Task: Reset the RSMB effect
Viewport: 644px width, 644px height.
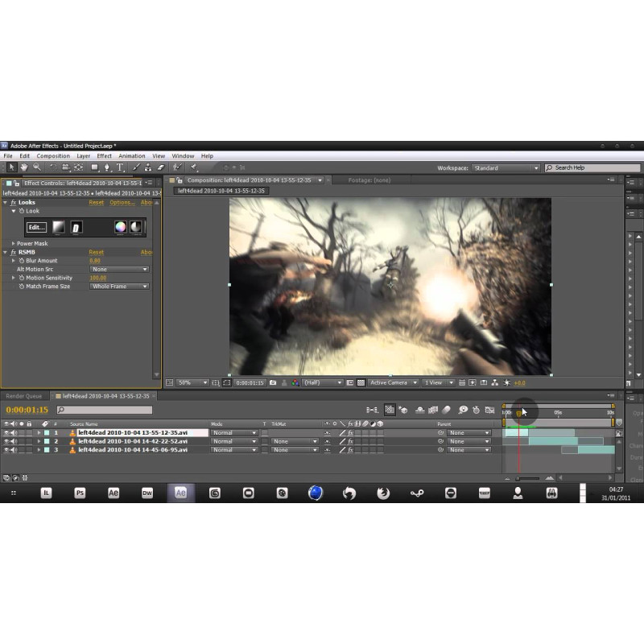Action: [x=96, y=252]
